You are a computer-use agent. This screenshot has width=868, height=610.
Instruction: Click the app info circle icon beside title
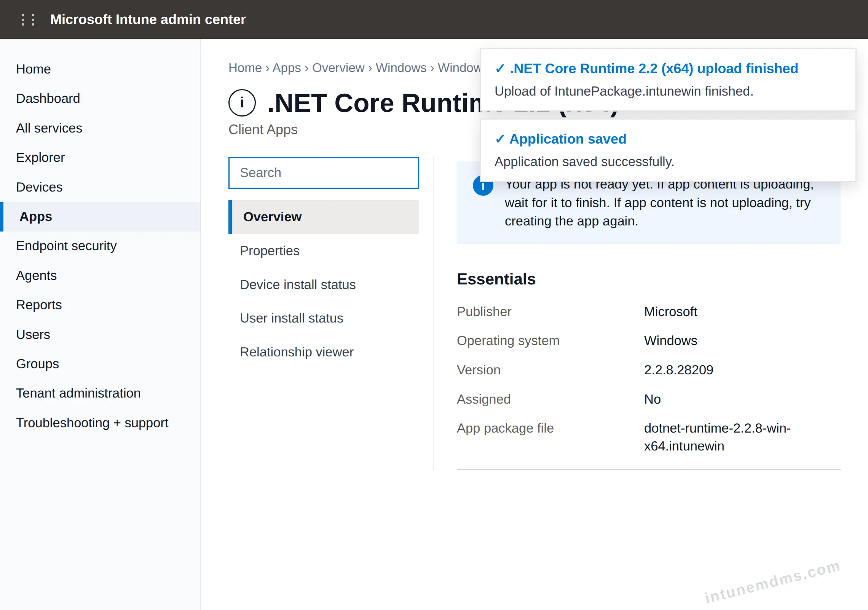click(242, 103)
